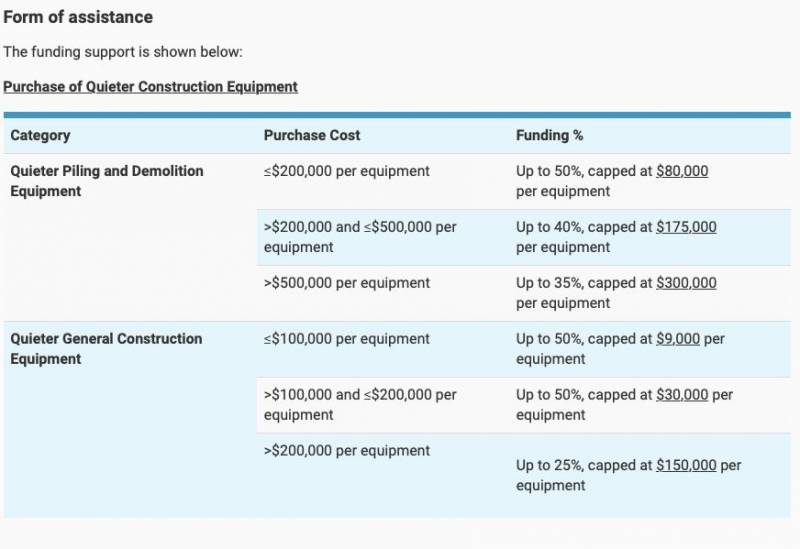
Task: Click the Form of assistance heading
Action: tap(78, 18)
